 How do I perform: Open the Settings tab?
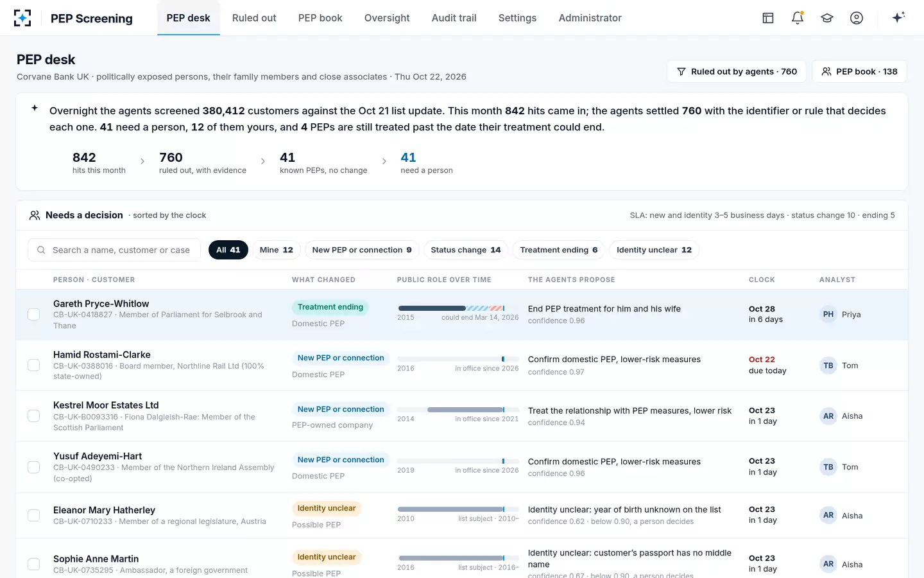pos(517,18)
